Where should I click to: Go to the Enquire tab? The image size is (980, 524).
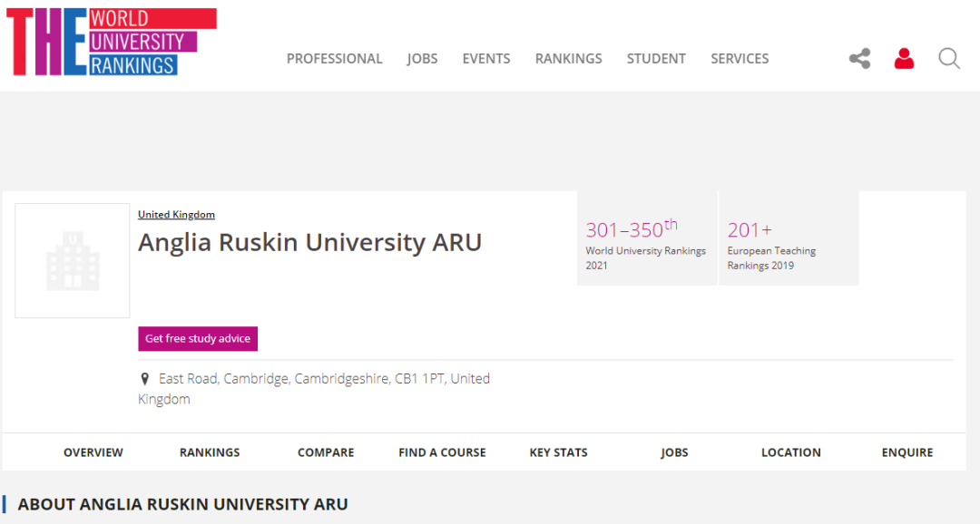click(x=906, y=452)
